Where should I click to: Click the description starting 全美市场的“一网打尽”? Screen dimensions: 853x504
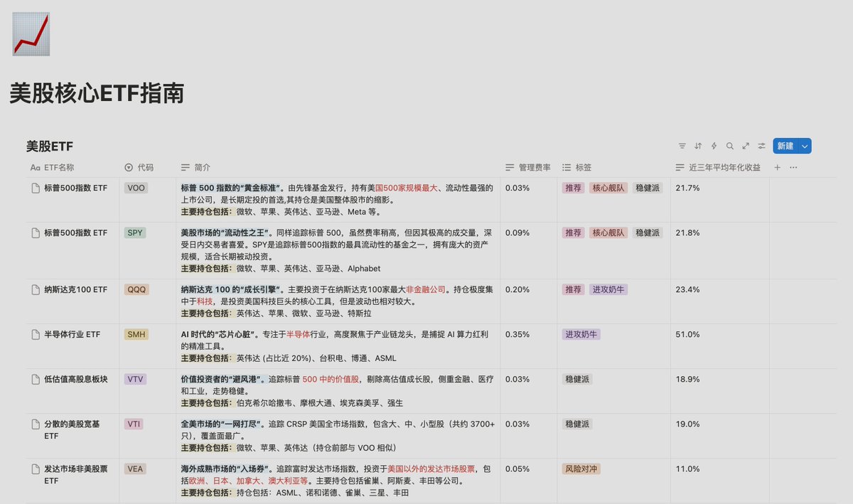pos(338,436)
